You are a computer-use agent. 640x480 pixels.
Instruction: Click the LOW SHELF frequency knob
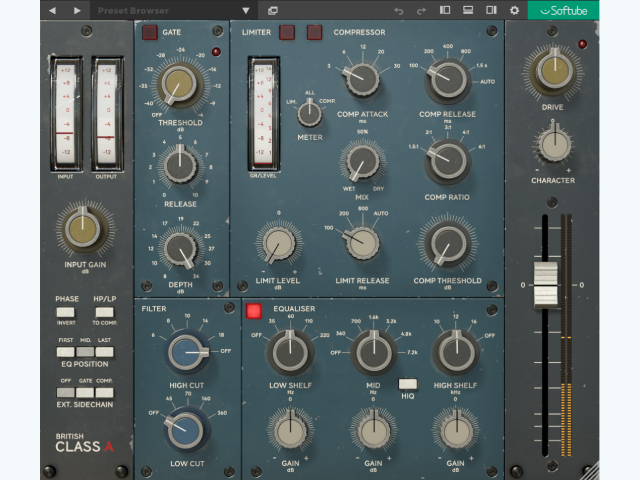(290, 353)
